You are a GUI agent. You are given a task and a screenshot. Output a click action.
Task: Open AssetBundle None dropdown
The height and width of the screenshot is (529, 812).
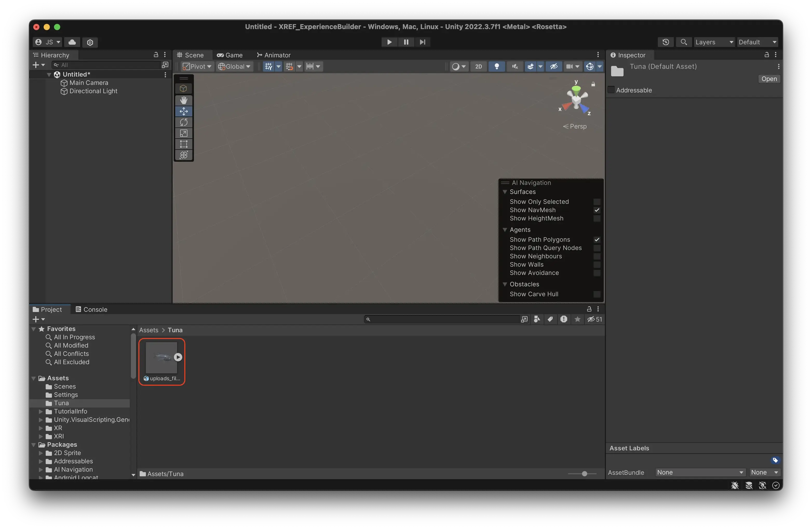(699, 472)
